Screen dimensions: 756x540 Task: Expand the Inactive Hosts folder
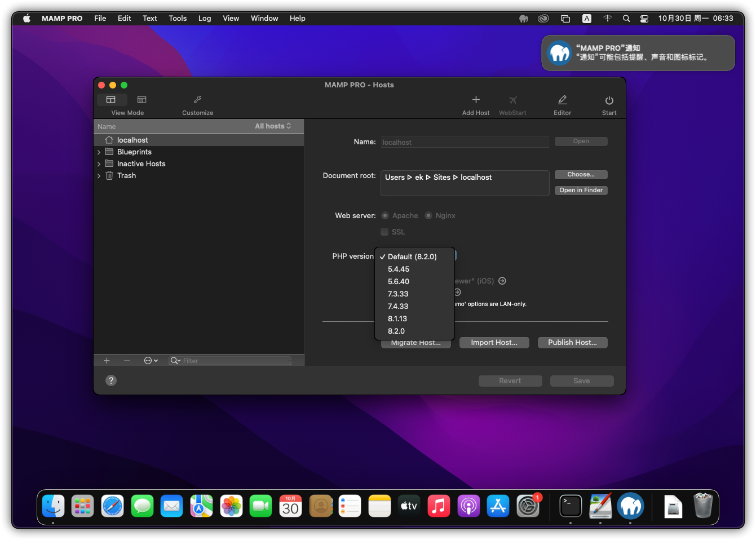pyautogui.click(x=99, y=164)
